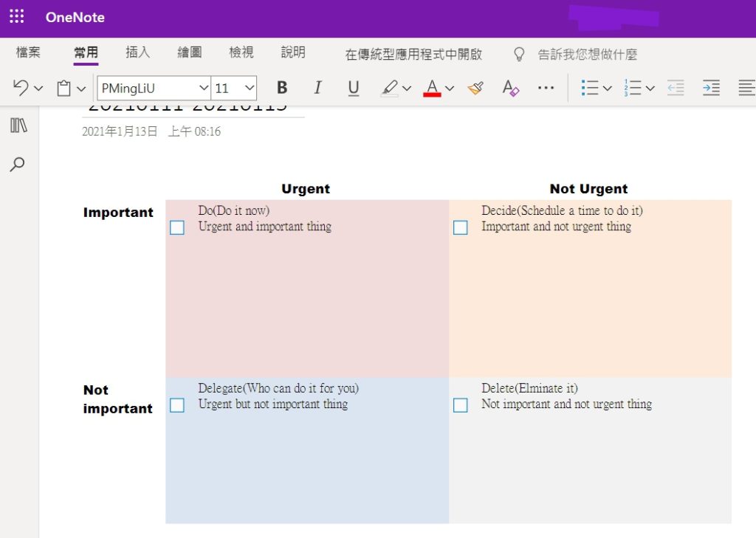Check the checkbox next to 'Urgent and important thing'

pos(176,229)
